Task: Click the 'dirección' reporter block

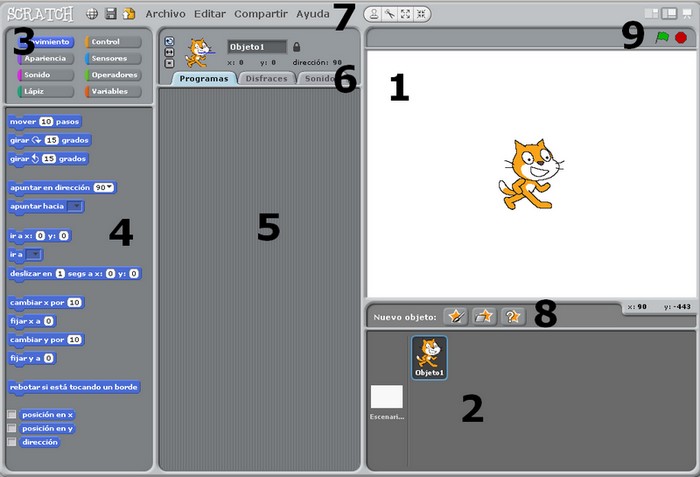Action: point(40,442)
